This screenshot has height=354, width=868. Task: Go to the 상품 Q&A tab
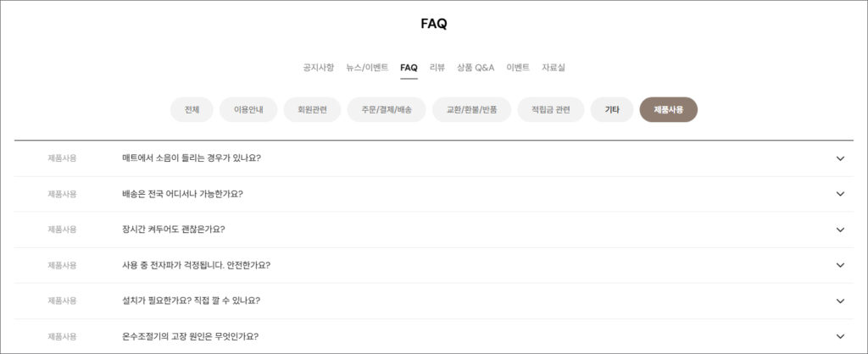pyautogui.click(x=476, y=68)
